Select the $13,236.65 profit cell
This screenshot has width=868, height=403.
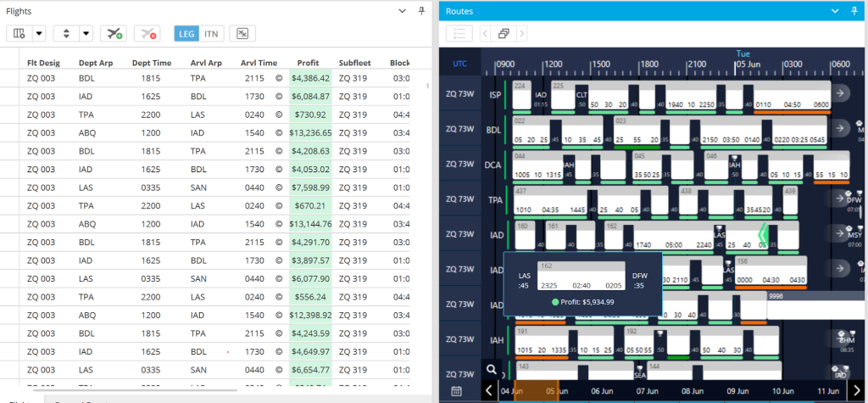click(x=310, y=132)
